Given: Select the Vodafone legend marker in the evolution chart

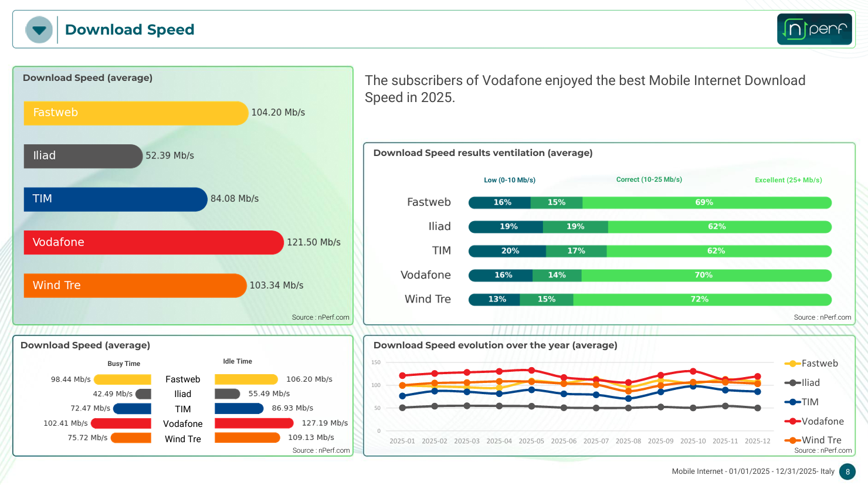Looking at the screenshot, I should (x=793, y=422).
